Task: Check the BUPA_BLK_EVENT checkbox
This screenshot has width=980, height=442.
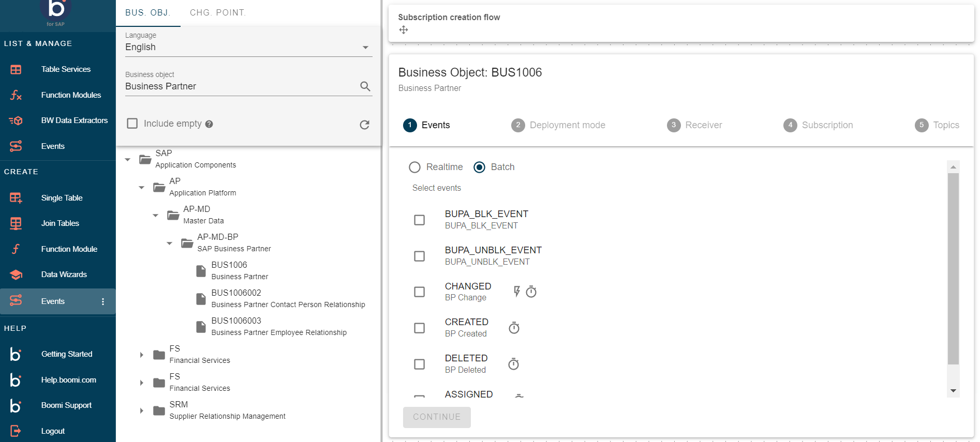Action: coord(419,220)
